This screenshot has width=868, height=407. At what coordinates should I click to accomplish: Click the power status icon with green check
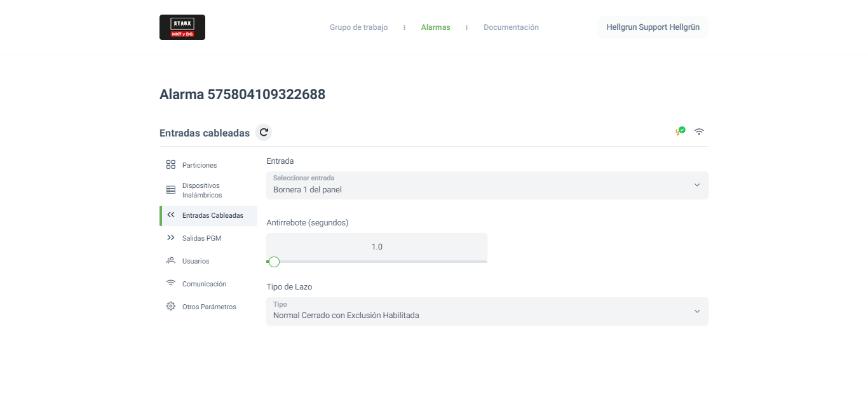coord(680,131)
